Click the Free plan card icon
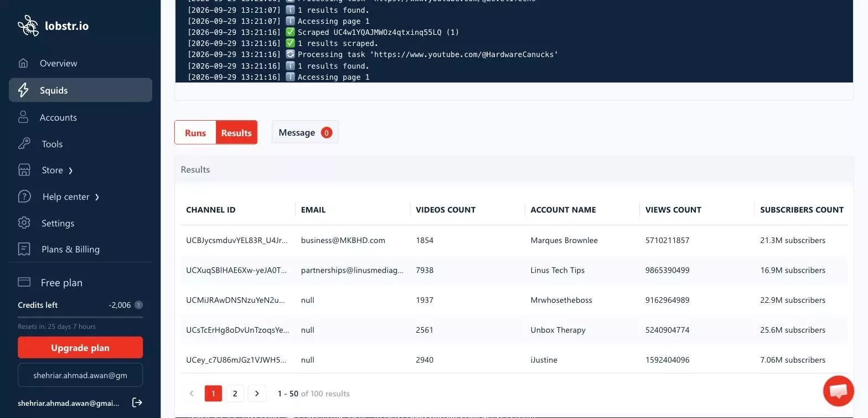The width and height of the screenshot is (868, 418). (x=24, y=282)
